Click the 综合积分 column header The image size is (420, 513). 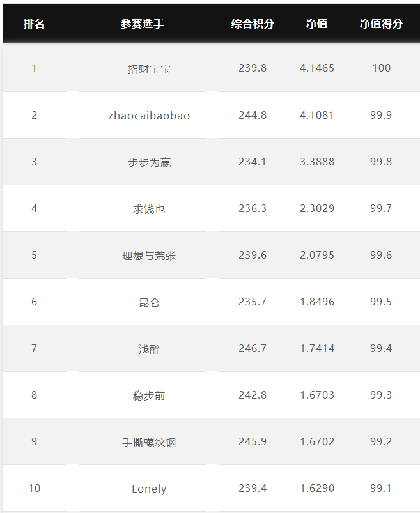(253, 24)
